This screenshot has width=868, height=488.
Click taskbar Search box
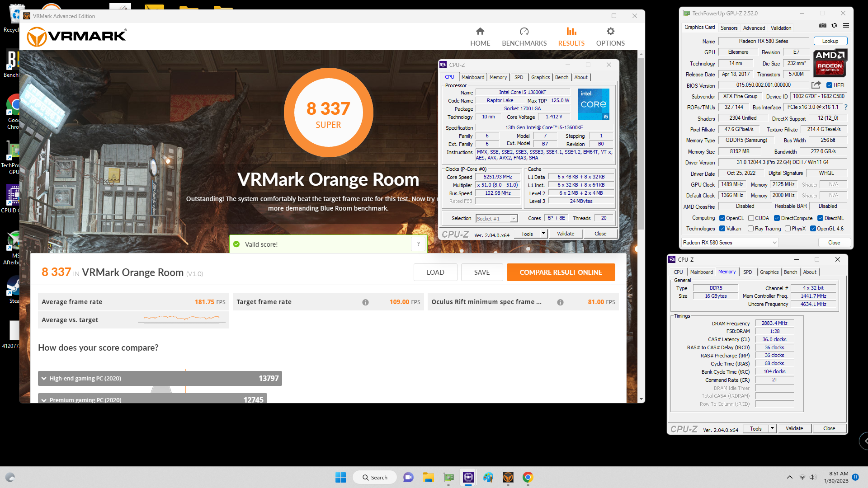point(375,477)
